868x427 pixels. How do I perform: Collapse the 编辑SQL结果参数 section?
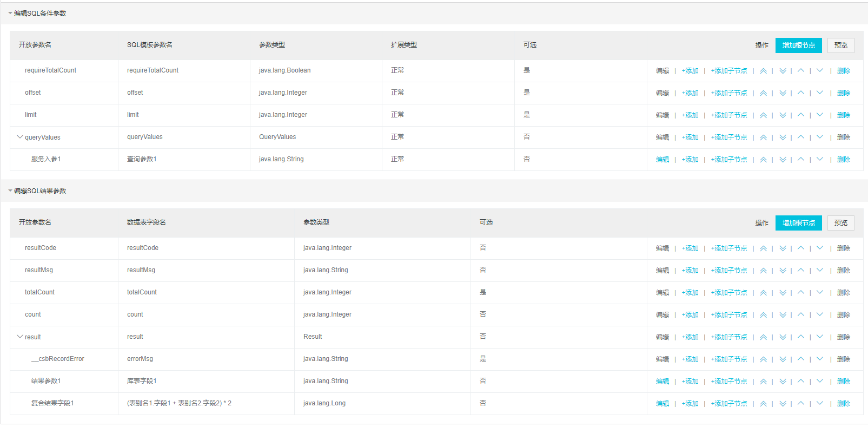point(10,191)
